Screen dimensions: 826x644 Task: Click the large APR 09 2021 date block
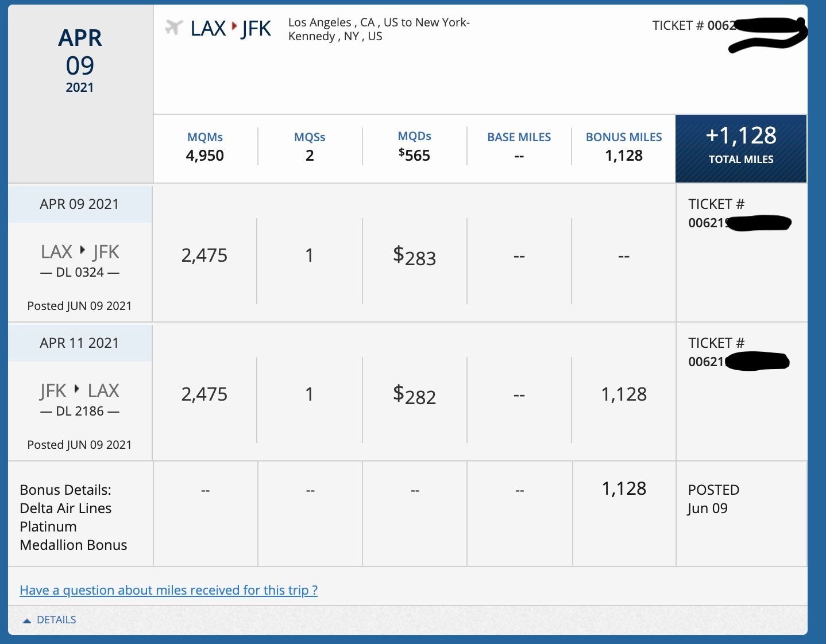[x=80, y=60]
